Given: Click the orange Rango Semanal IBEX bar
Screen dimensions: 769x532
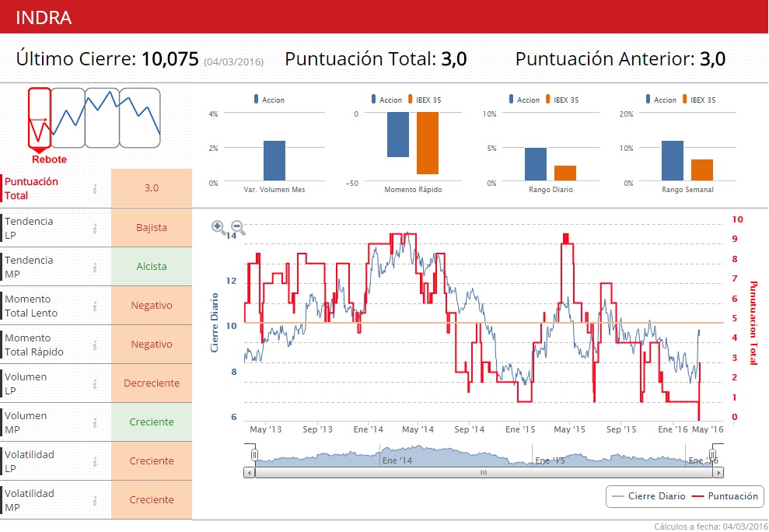Looking at the screenshot, I should [702, 170].
